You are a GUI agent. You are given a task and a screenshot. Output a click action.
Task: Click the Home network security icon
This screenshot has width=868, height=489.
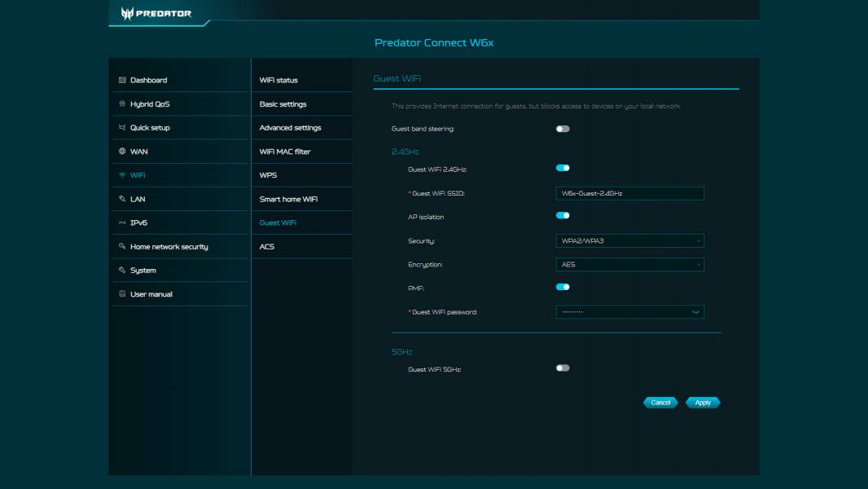(x=121, y=245)
